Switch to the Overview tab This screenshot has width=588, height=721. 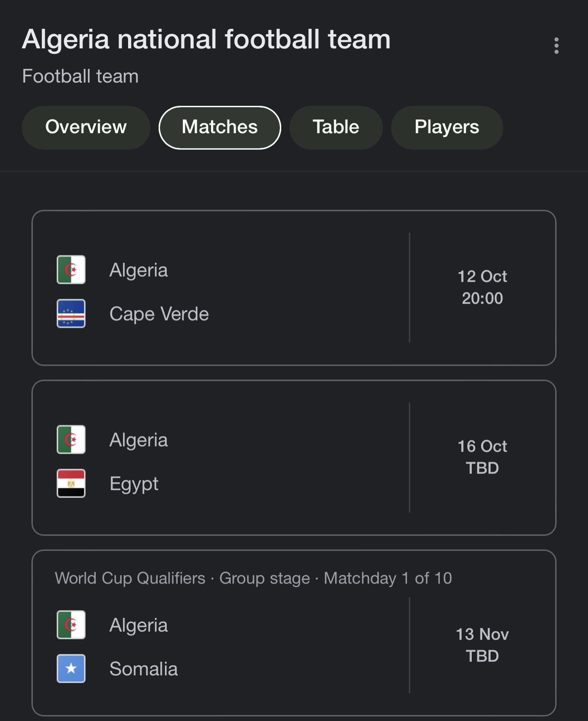click(x=86, y=127)
